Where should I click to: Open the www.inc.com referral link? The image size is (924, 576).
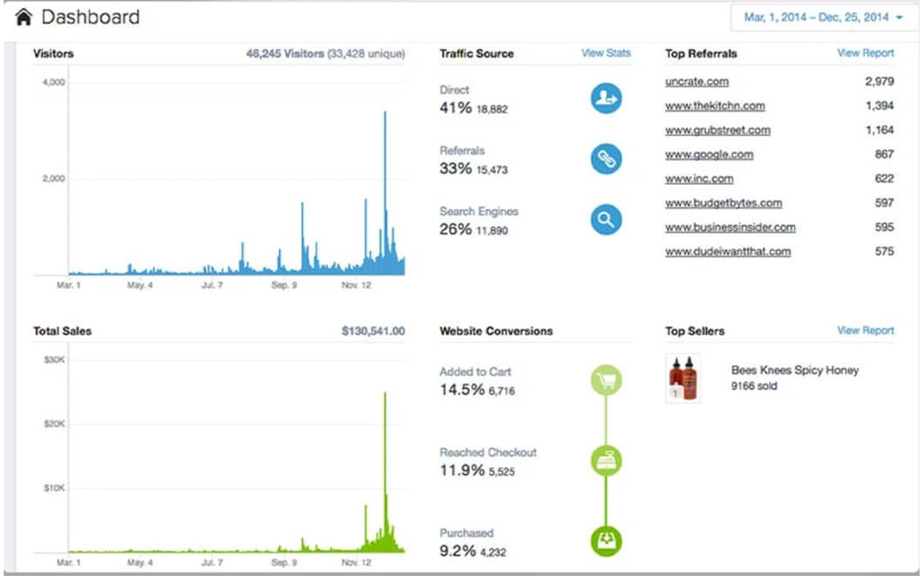(699, 179)
